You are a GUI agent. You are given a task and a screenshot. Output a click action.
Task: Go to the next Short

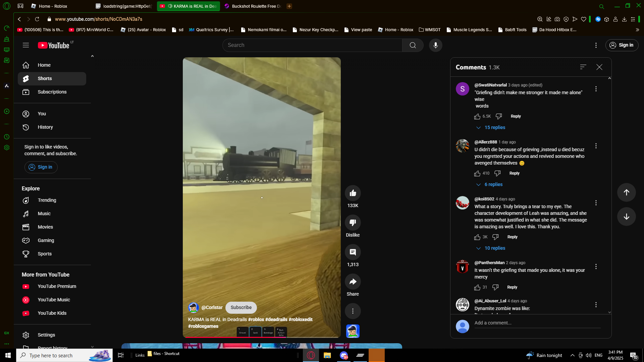[x=626, y=217]
